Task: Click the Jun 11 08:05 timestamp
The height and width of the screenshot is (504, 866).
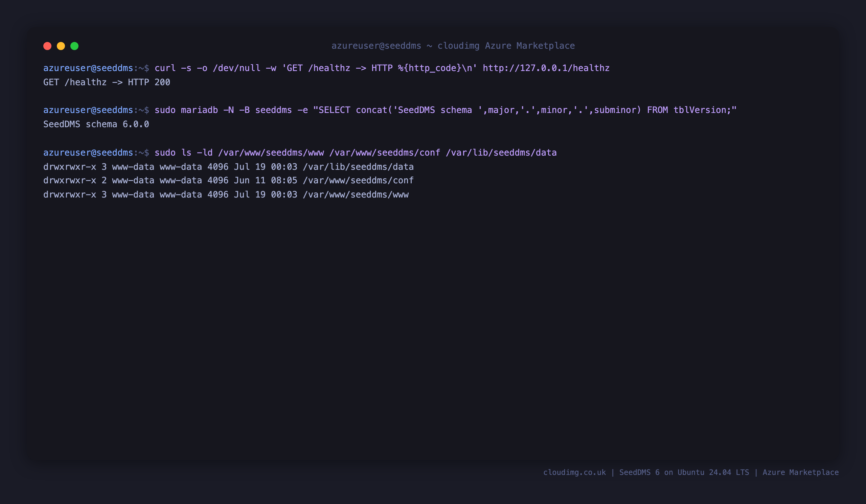Action: (266, 180)
